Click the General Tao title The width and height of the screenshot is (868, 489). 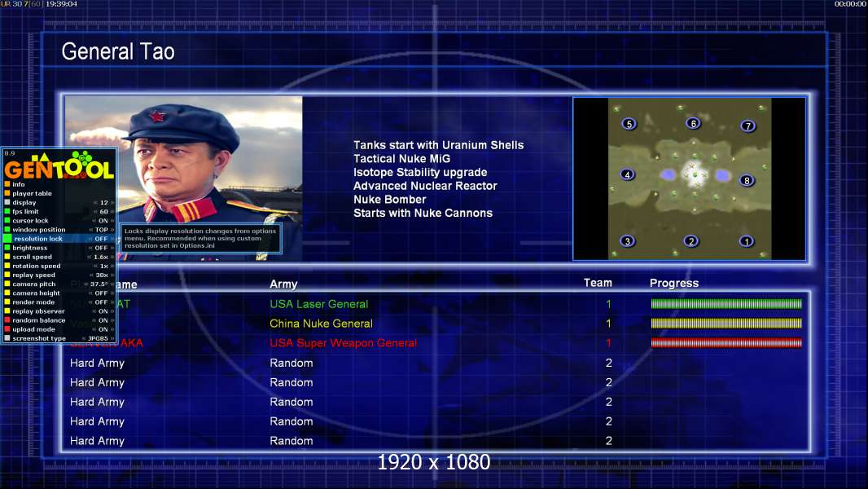pyautogui.click(x=118, y=51)
